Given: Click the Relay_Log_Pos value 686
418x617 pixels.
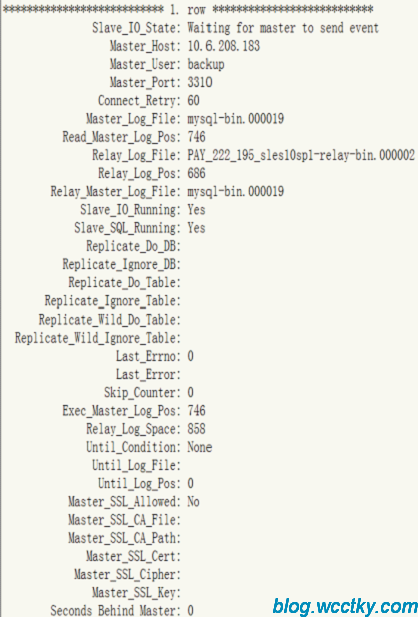Looking at the screenshot, I should click(x=196, y=173).
